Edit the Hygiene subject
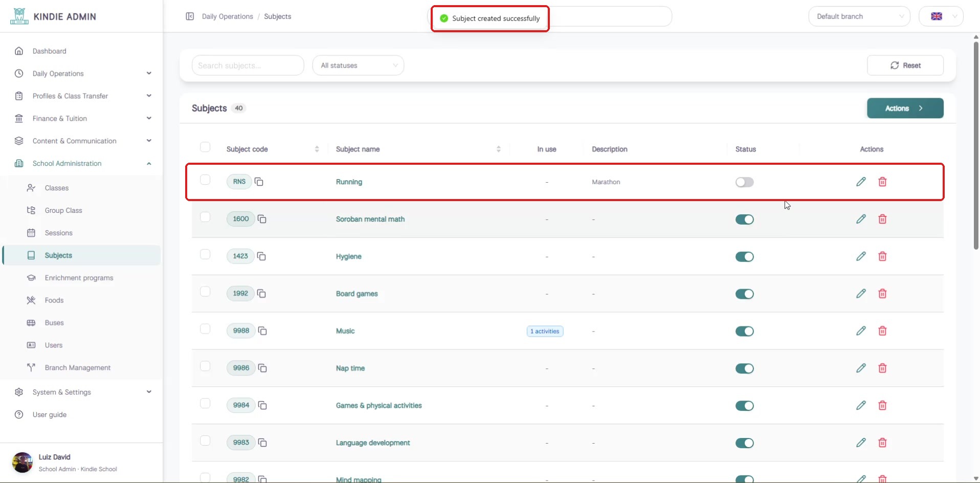The height and width of the screenshot is (483, 980). (861, 256)
